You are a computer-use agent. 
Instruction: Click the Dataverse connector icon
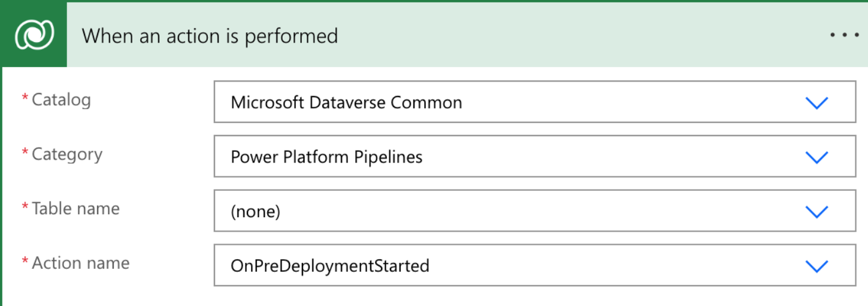click(x=34, y=35)
